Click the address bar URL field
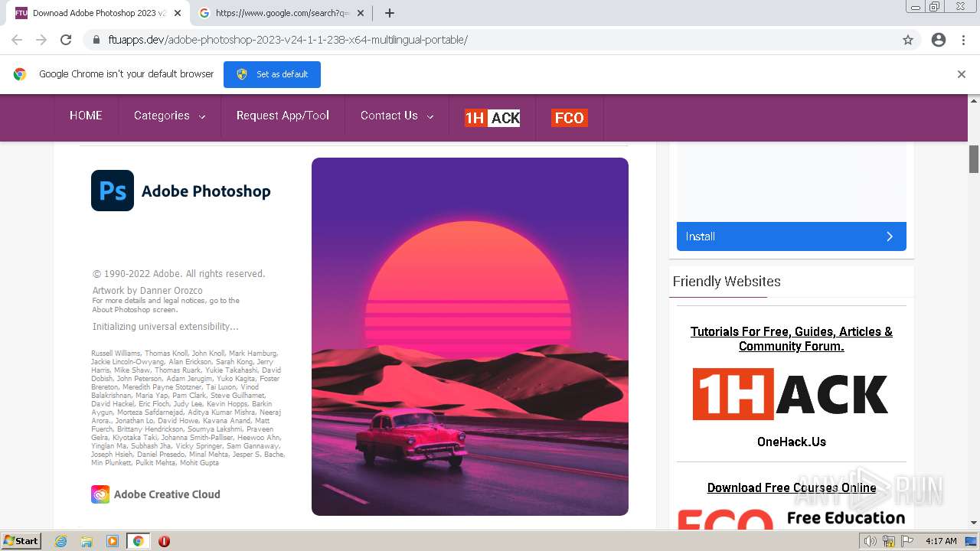The image size is (980, 551). click(x=490, y=40)
